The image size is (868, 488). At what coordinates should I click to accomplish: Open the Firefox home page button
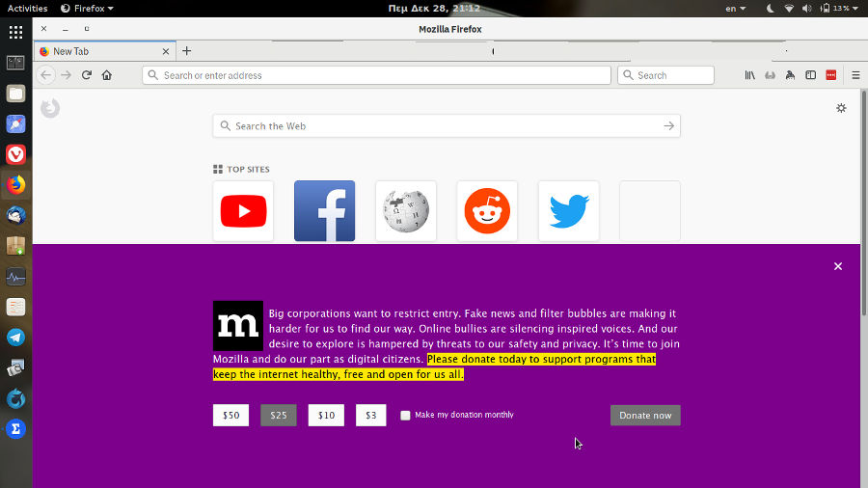click(x=107, y=75)
